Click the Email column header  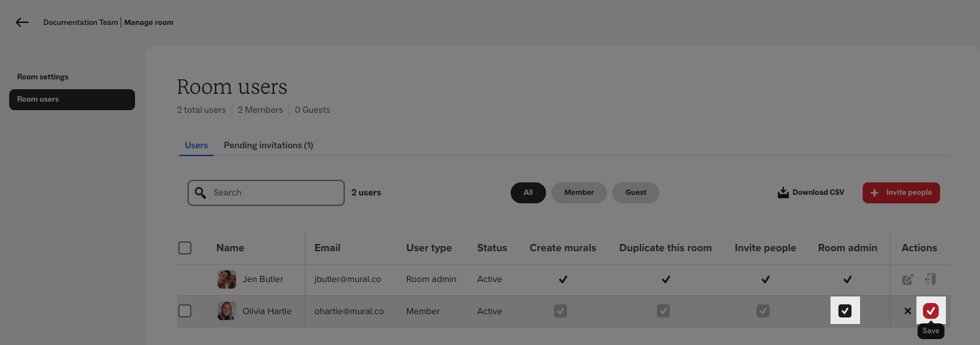click(327, 248)
